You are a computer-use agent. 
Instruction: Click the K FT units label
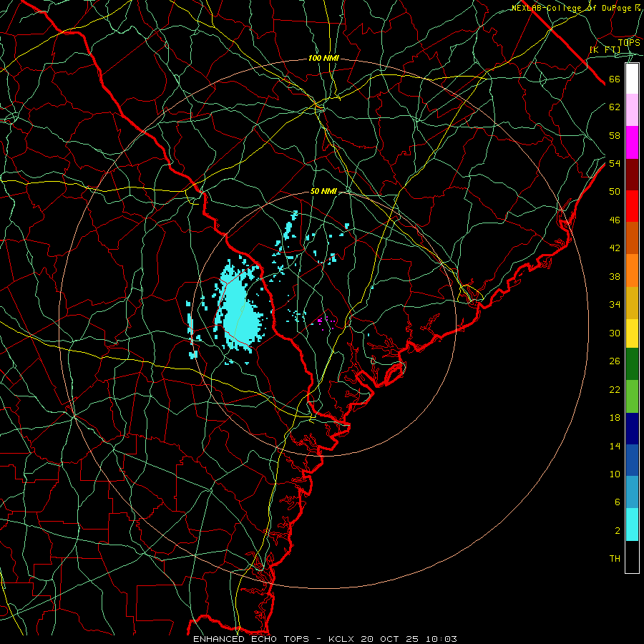click(x=605, y=50)
